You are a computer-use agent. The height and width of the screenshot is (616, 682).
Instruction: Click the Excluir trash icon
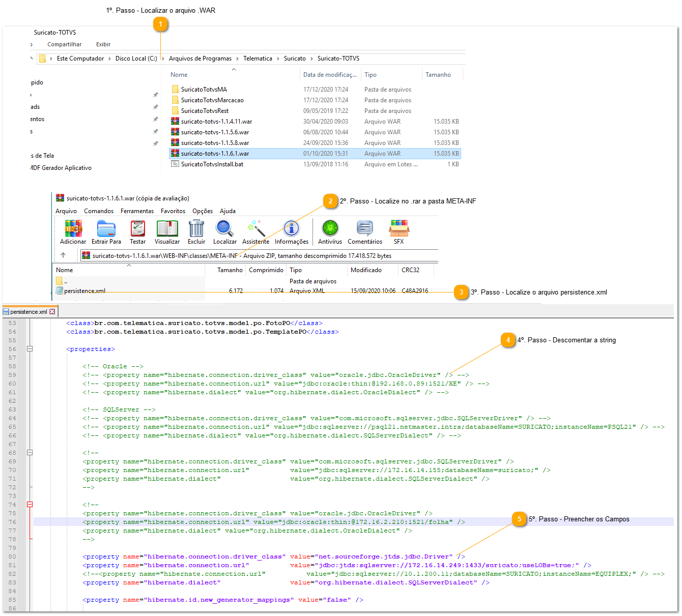[196, 228]
